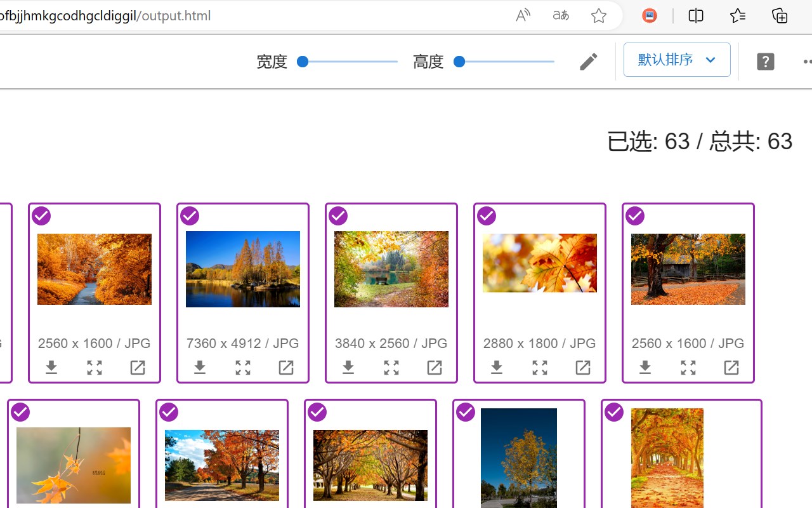
Task: Click the autumn river thumbnail
Action: point(95,269)
